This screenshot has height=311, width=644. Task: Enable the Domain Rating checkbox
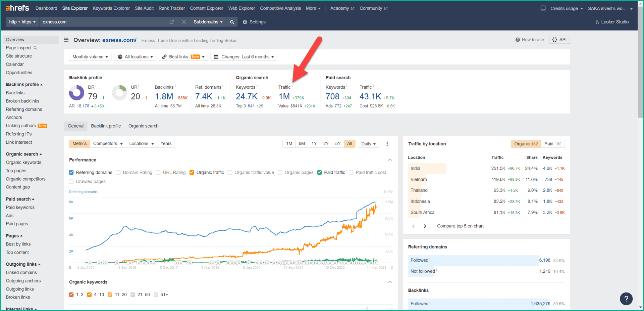click(x=118, y=172)
